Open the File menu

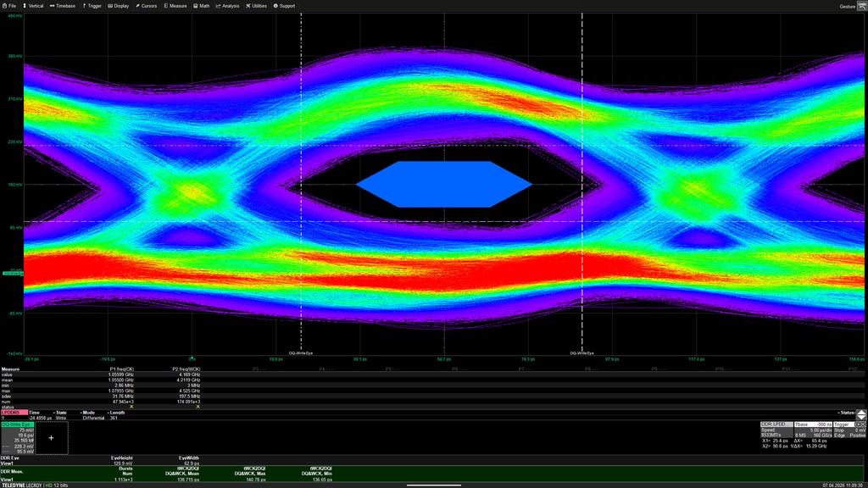click(x=9, y=6)
